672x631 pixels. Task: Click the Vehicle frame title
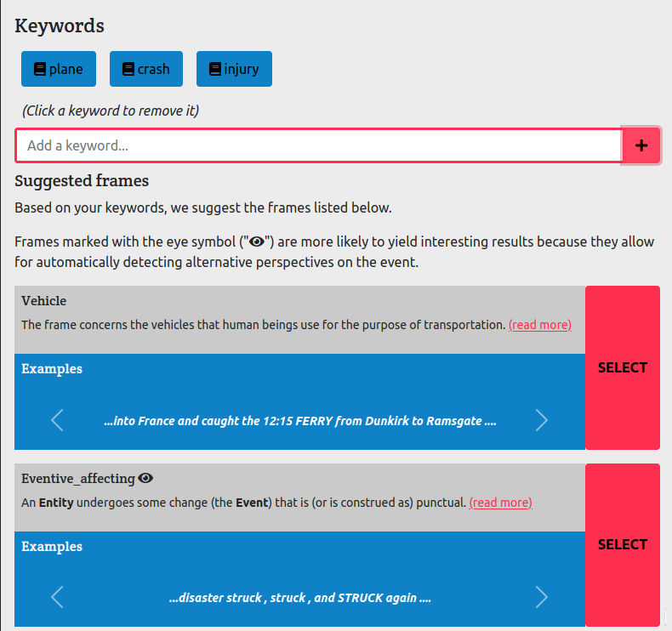tap(44, 301)
